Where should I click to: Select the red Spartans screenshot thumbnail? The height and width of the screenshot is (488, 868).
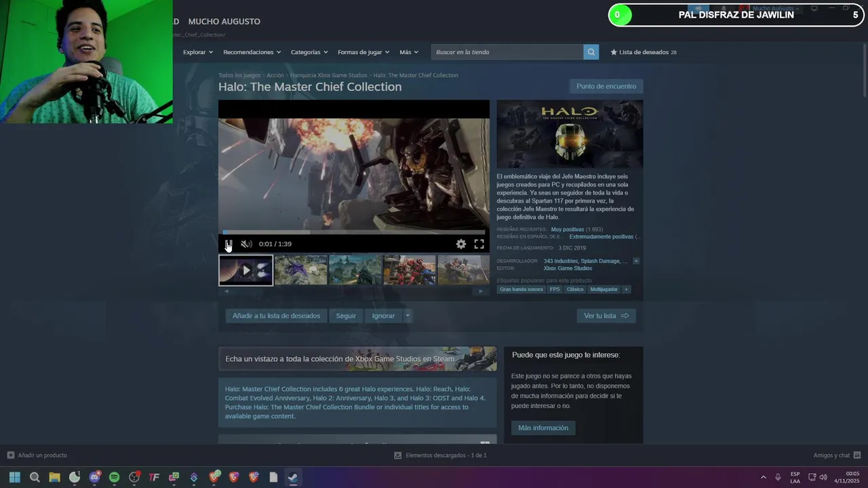[x=410, y=270]
